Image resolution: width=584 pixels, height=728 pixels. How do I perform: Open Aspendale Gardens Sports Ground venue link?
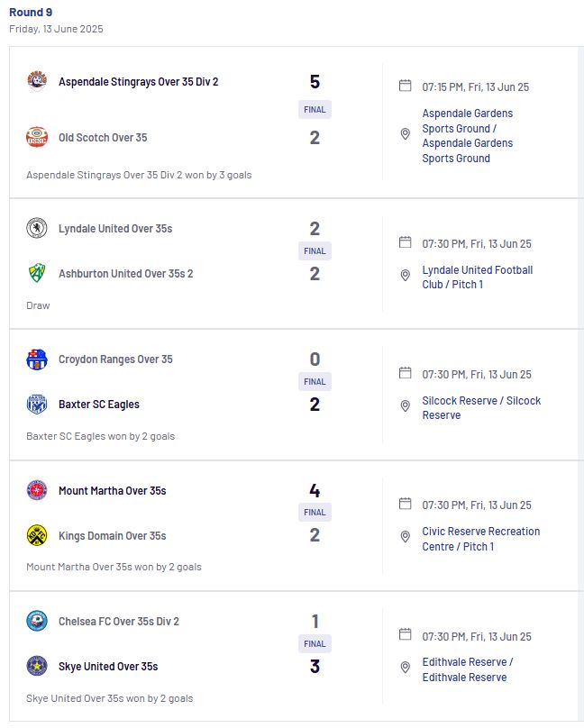(468, 135)
